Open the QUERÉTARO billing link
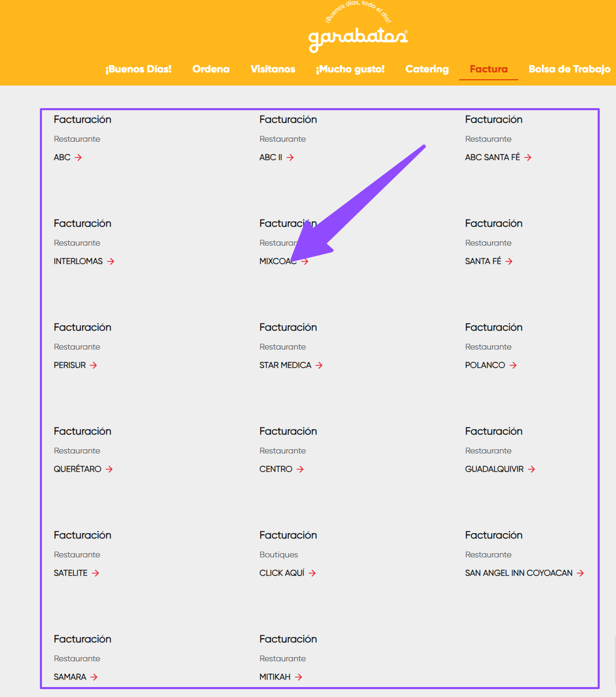The image size is (616, 697). [78, 469]
